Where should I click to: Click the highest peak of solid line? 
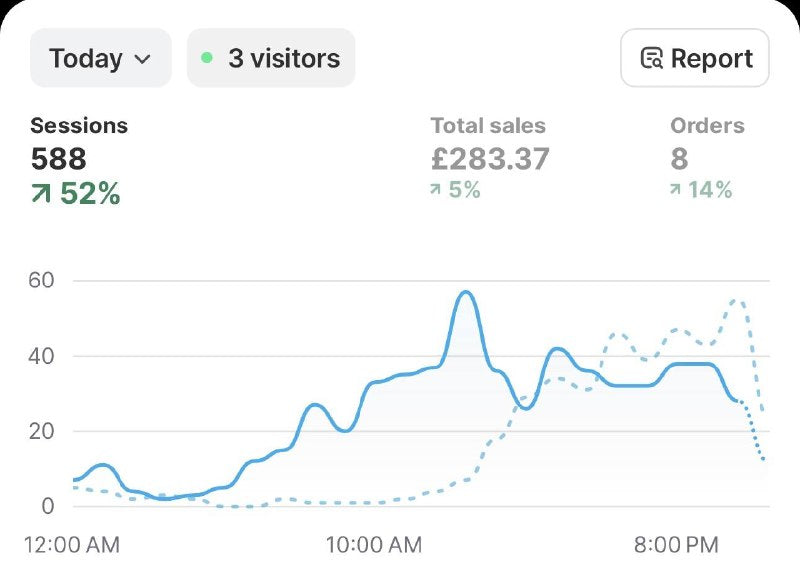(465, 292)
